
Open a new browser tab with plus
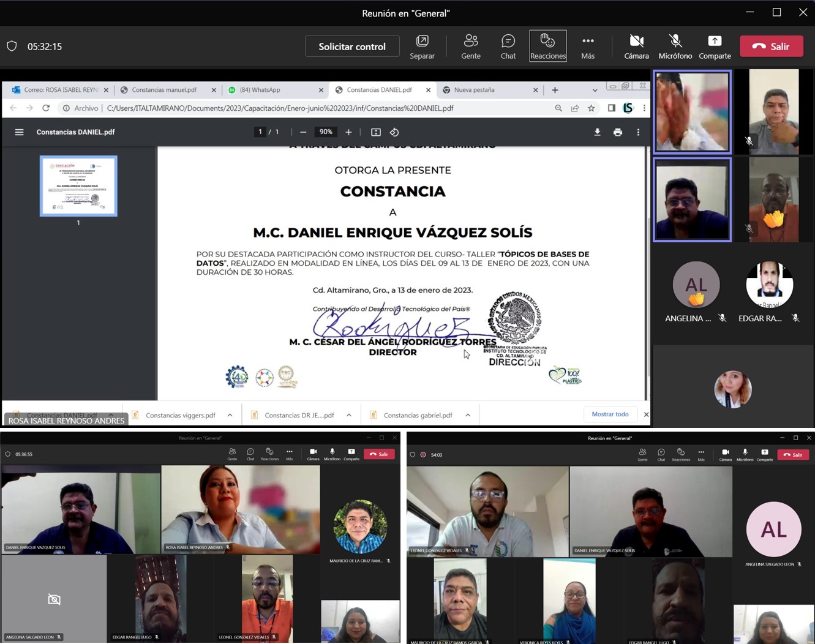[x=555, y=90]
